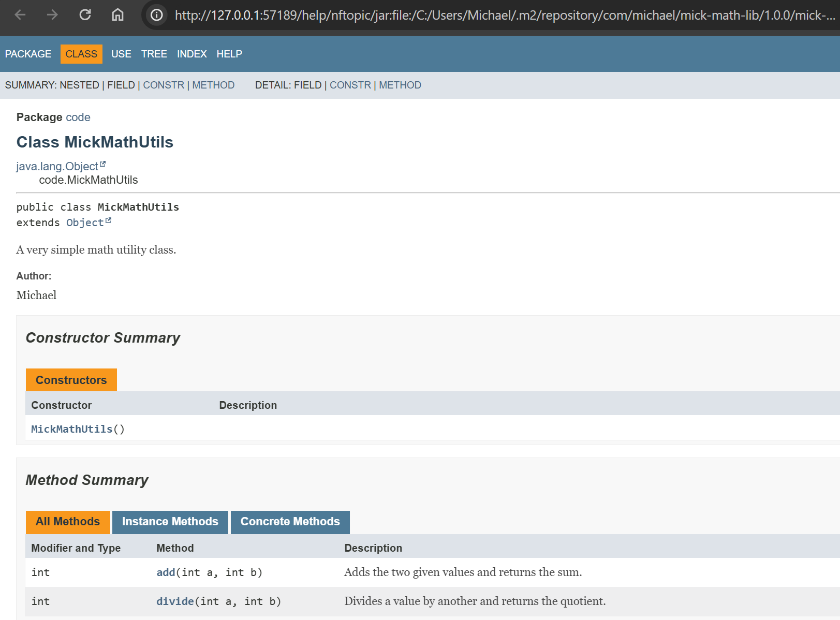This screenshot has height=620, width=840.
Task: Click 'Divides a value by another' description
Action: click(475, 601)
